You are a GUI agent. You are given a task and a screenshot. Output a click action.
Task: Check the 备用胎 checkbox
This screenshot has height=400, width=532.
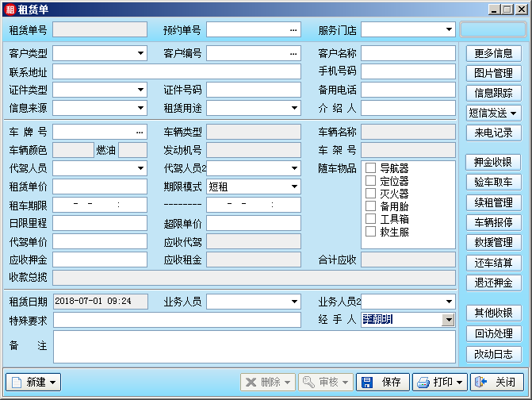click(x=370, y=206)
